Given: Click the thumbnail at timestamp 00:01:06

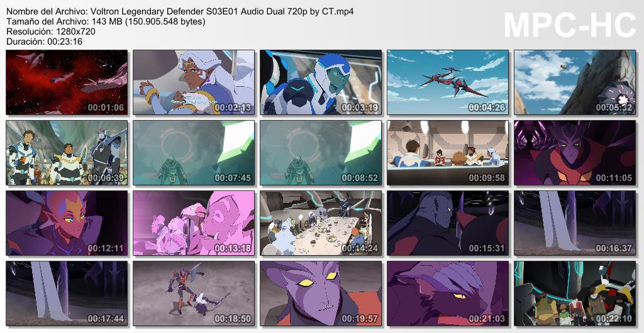Looking at the screenshot, I should (x=67, y=82).
